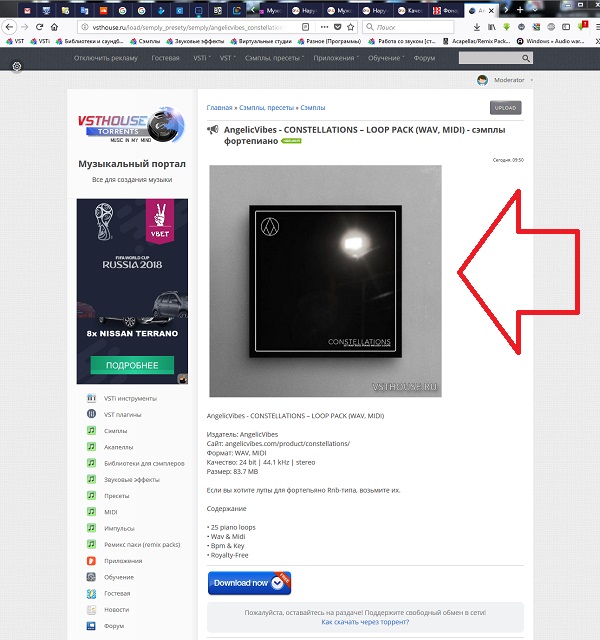This screenshot has height=640, width=600.
Task: Click VST плагины sidebar icon
Action: 91,414
